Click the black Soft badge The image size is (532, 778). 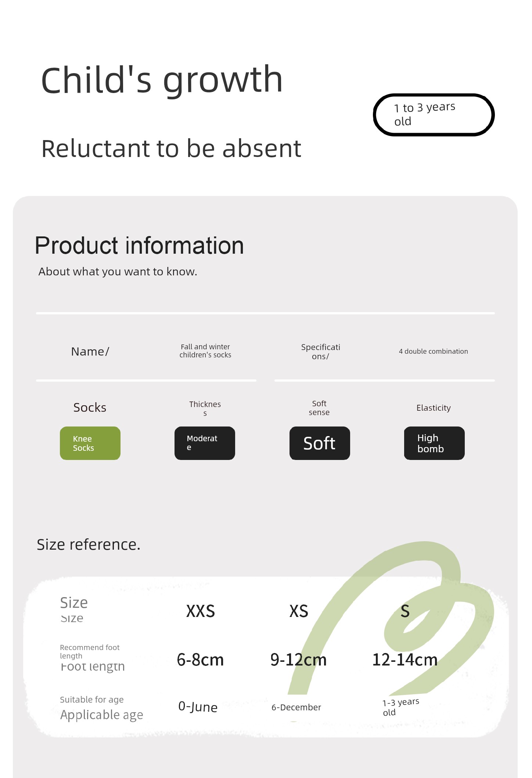[320, 443]
